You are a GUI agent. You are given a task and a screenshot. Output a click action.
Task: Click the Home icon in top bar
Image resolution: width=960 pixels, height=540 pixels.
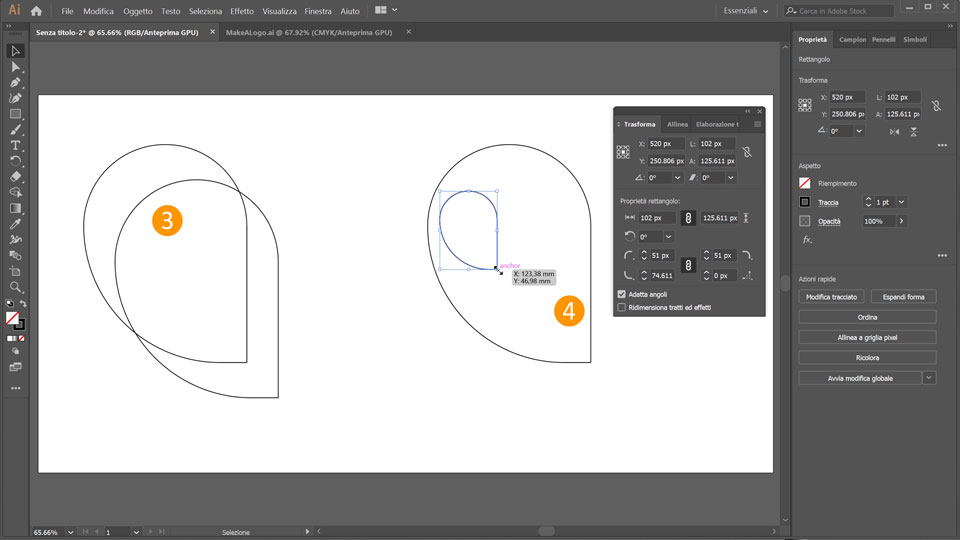point(36,11)
